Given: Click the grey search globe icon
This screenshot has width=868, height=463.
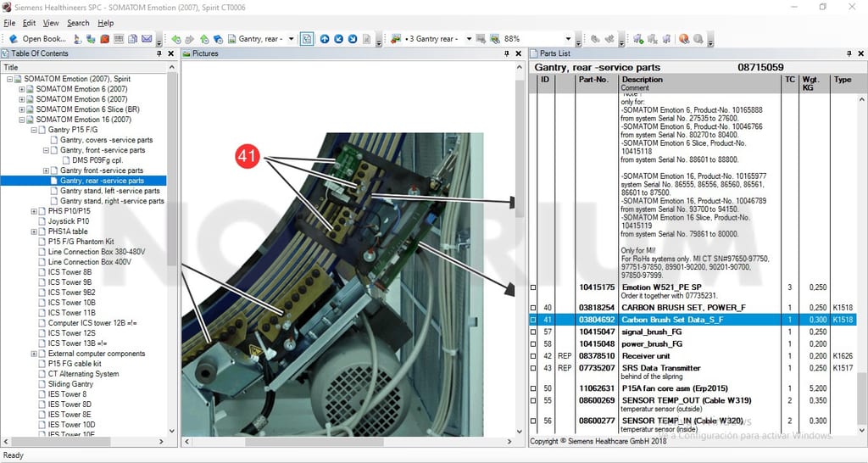Looking at the screenshot, I should point(698,39).
